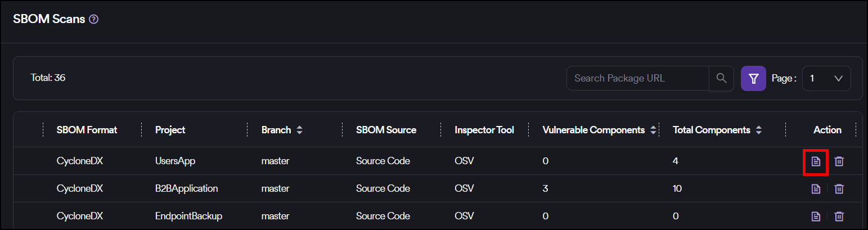
Task: Delete the B2BApplication scan row
Action: pos(839,189)
